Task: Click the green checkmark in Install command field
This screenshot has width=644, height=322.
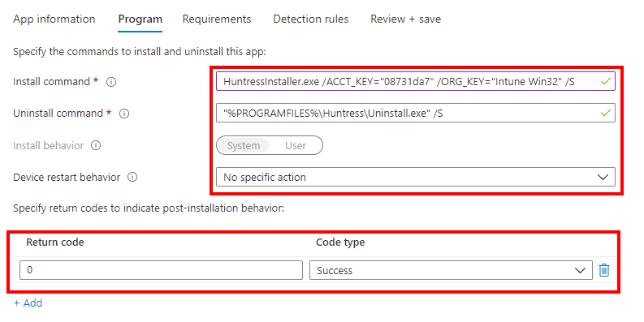Action: tap(605, 81)
